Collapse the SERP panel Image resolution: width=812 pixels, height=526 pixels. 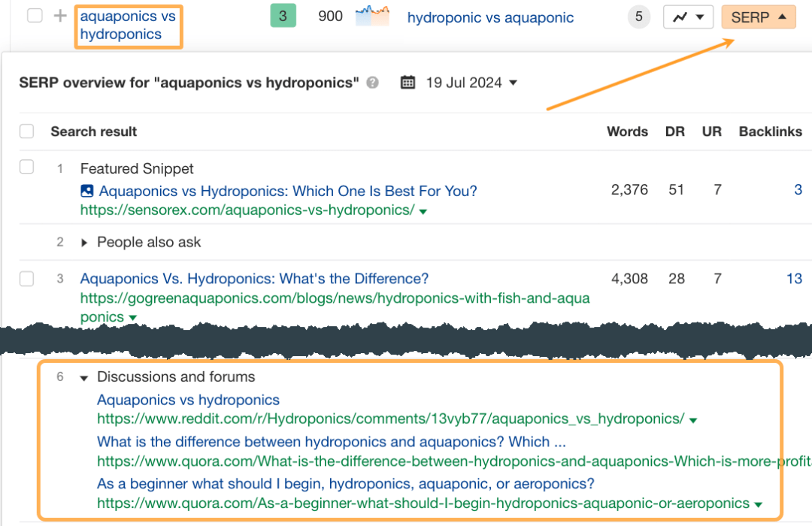pos(759,16)
